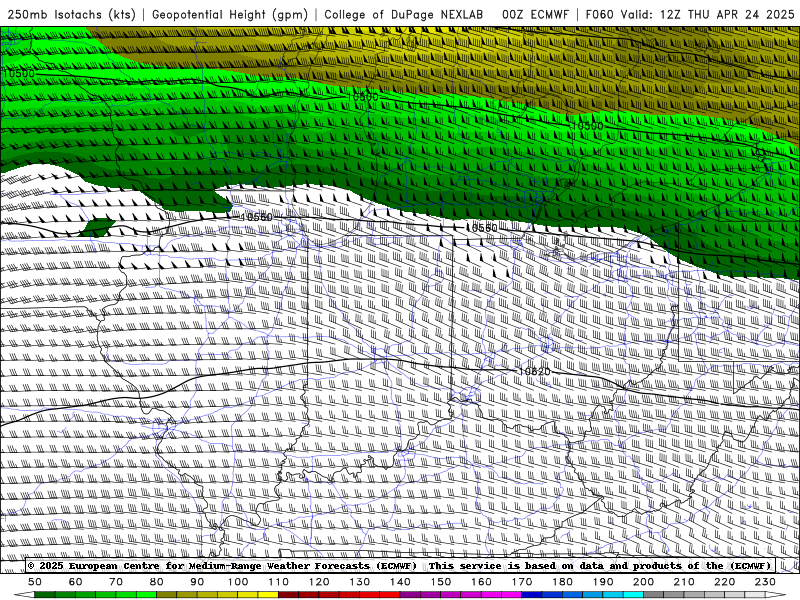Screen dimensions: 800x600
Task: Click the "230" value on the color scale
Action: tap(766, 582)
